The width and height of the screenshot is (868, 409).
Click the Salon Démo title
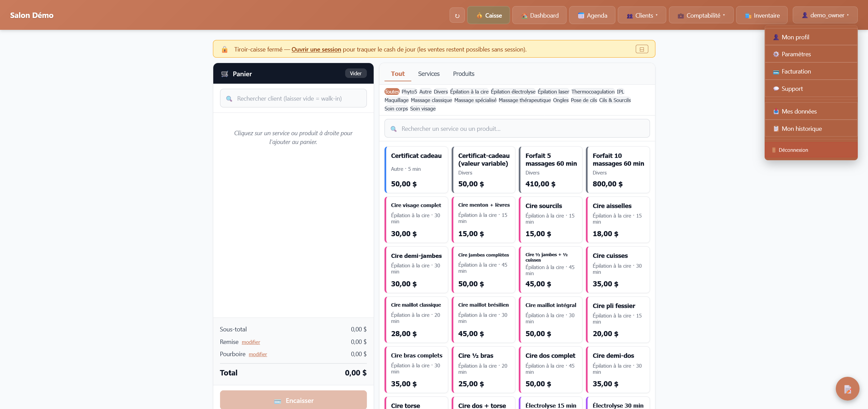point(32,15)
